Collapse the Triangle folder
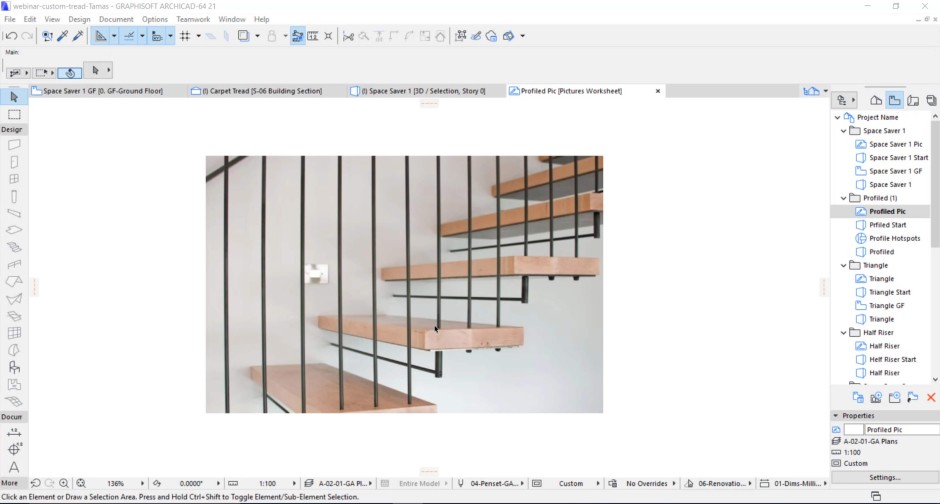The height and width of the screenshot is (504, 940). (843, 265)
